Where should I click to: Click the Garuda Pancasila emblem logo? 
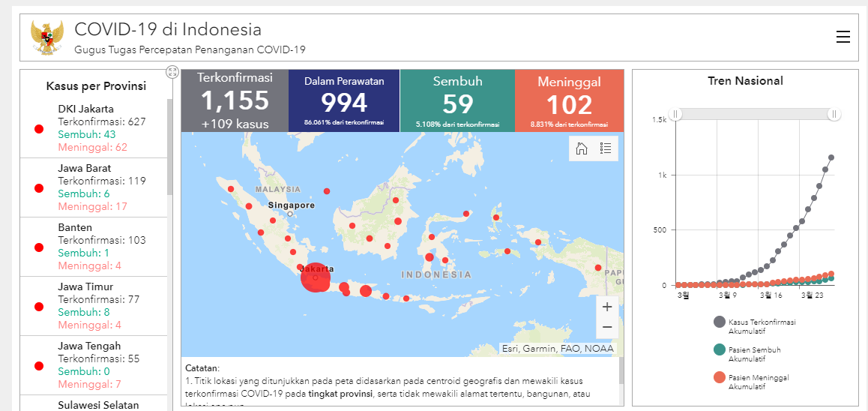tap(46, 37)
